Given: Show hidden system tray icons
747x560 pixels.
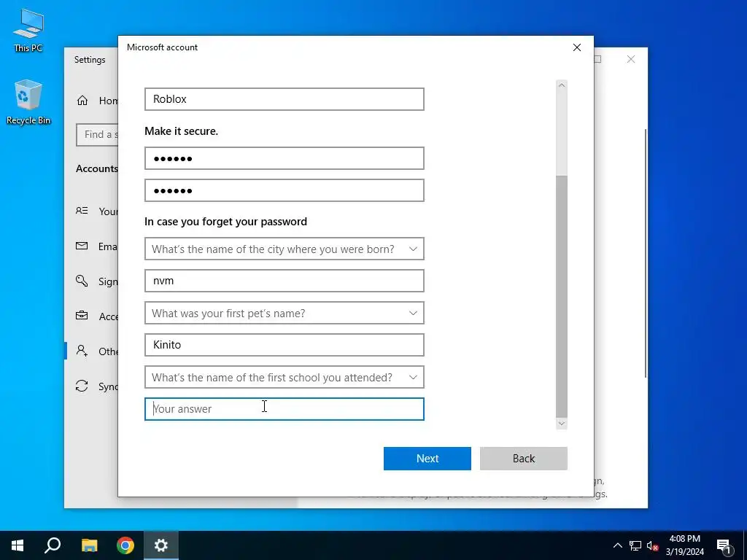Looking at the screenshot, I should [x=617, y=545].
